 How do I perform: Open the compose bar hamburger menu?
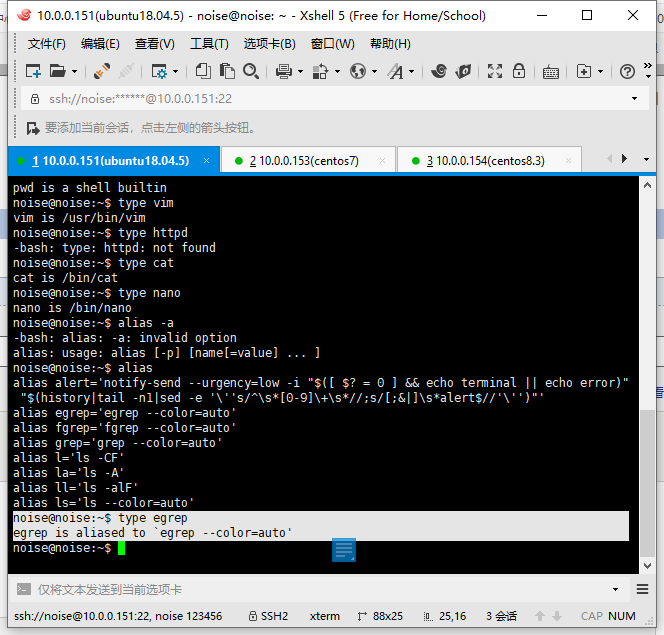click(642, 589)
